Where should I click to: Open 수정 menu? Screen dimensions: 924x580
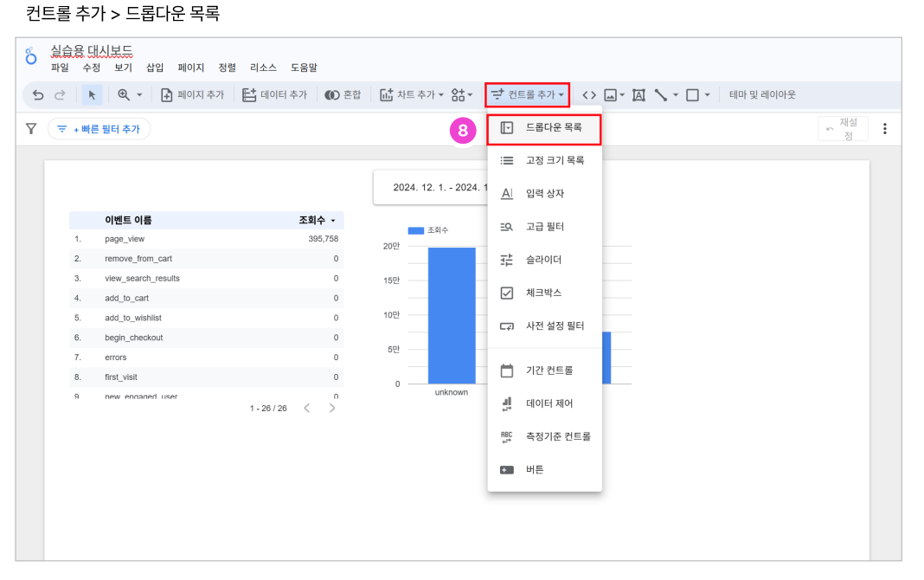pyautogui.click(x=92, y=68)
